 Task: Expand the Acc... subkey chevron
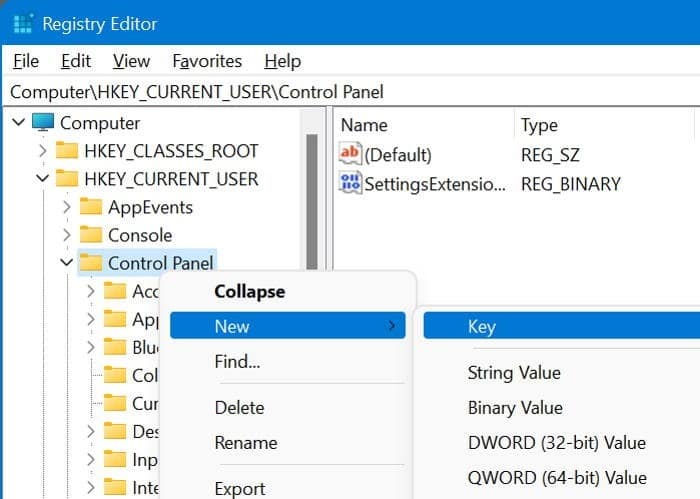tap(91, 291)
